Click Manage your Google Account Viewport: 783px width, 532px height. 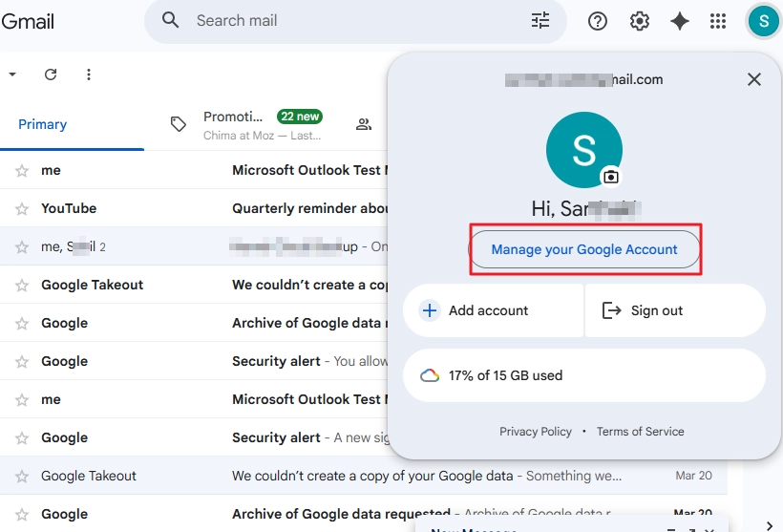584,249
